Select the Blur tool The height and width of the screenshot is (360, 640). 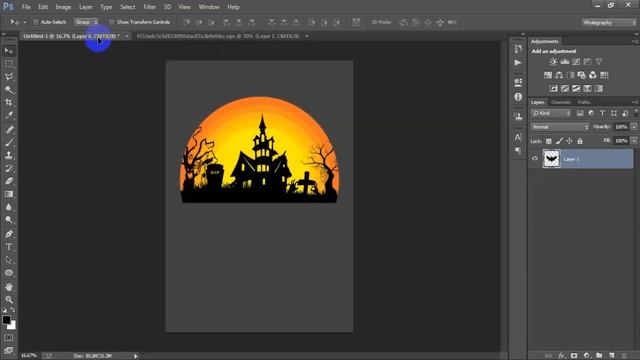[x=9, y=207]
